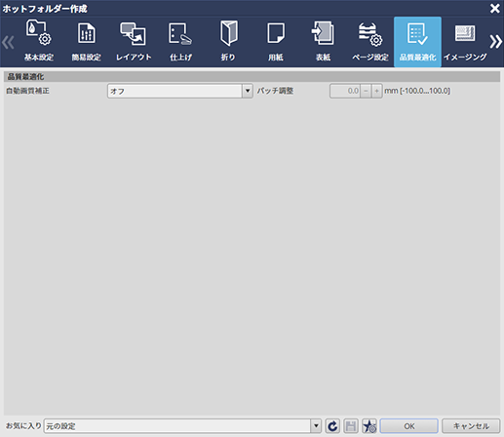Select the 品質最適化 tab
This screenshot has height=437, width=504.
(x=417, y=42)
